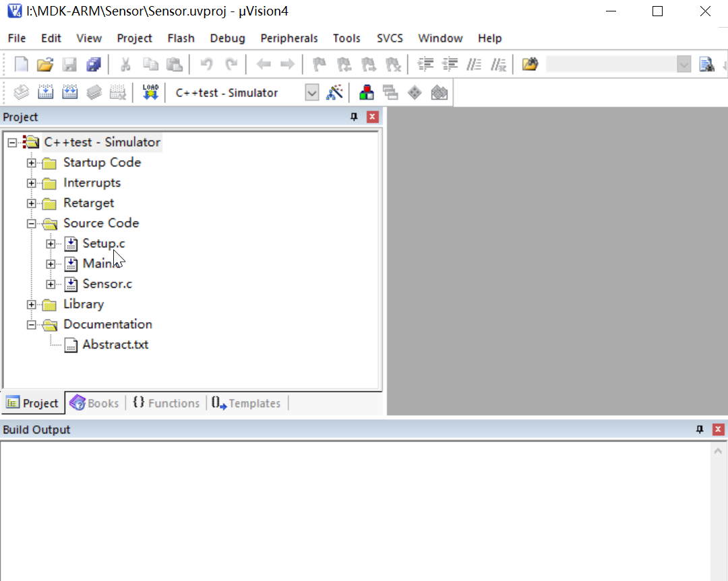Select Sensor.c file in tree

(107, 284)
